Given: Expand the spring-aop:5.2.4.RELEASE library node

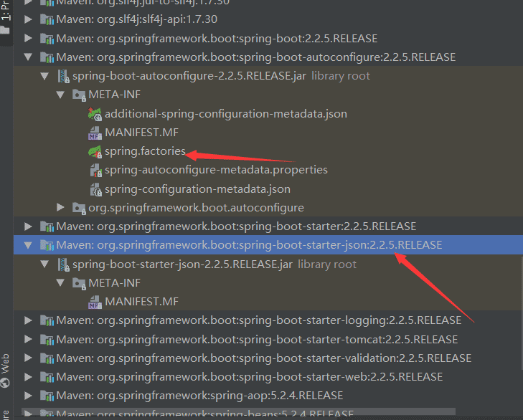Looking at the screenshot, I should 29,396.
